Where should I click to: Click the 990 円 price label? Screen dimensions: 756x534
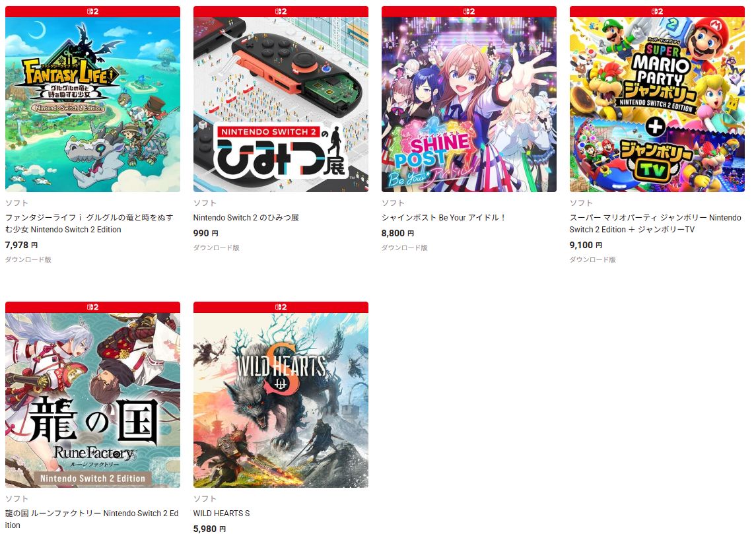206,233
